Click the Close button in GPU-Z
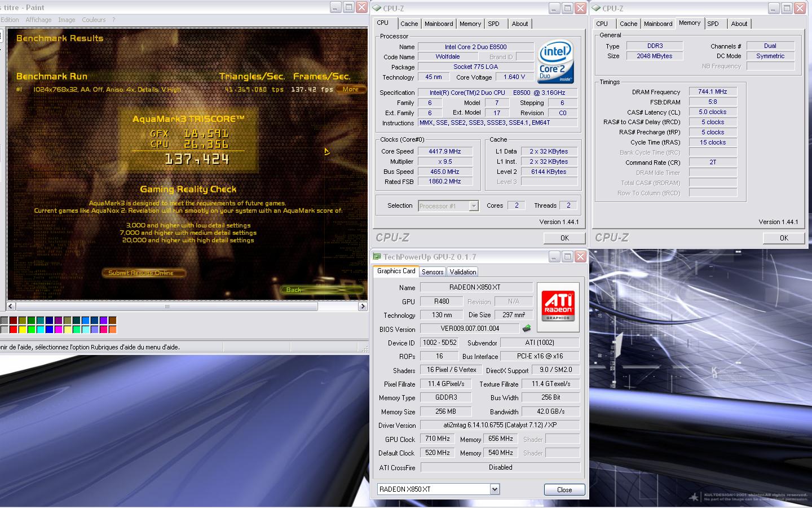 click(x=564, y=489)
